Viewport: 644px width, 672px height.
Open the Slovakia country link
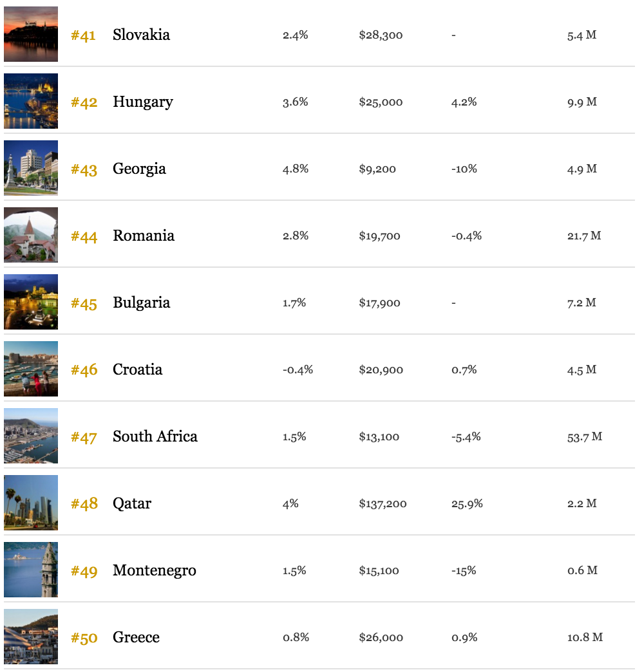pyautogui.click(x=141, y=35)
